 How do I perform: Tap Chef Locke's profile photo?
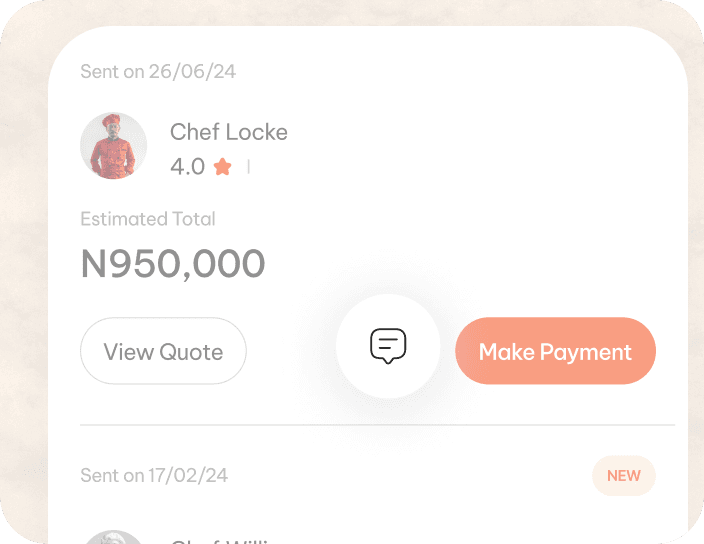(x=113, y=146)
